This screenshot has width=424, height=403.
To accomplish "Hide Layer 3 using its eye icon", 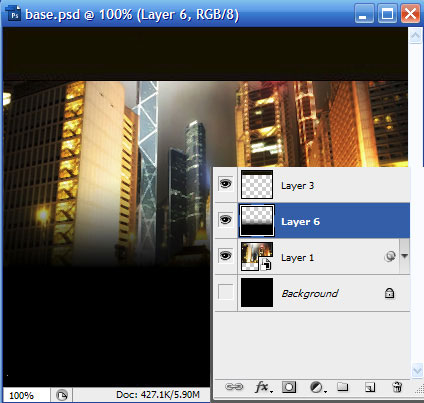I will 226,184.
